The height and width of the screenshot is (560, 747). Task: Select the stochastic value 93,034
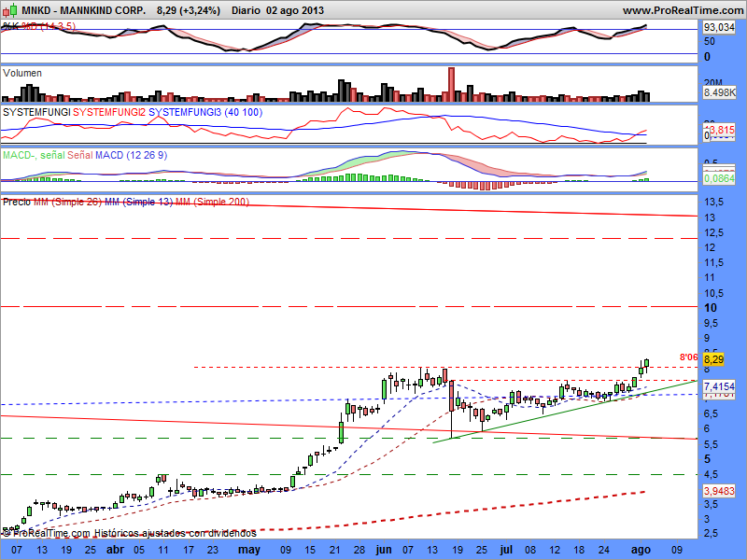click(x=719, y=27)
